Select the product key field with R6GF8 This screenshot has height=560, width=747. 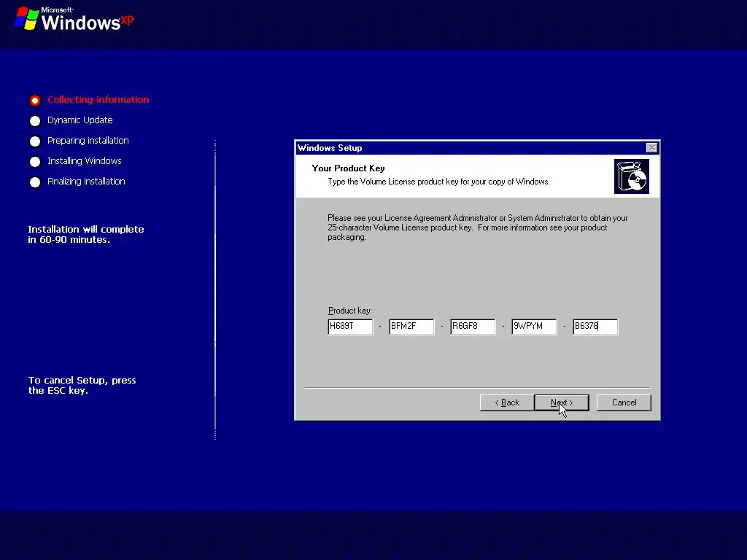(473, 327)
